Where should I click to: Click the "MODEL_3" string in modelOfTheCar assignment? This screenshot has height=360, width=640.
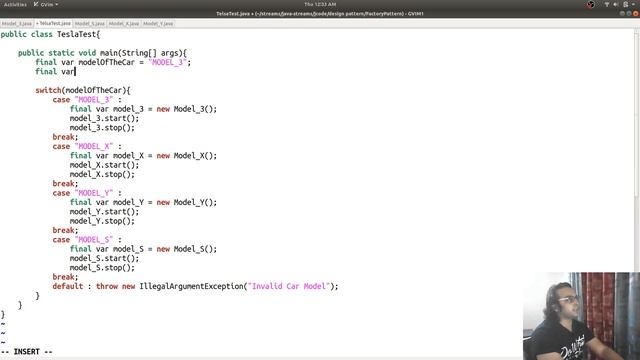click(x=168, y=62)
